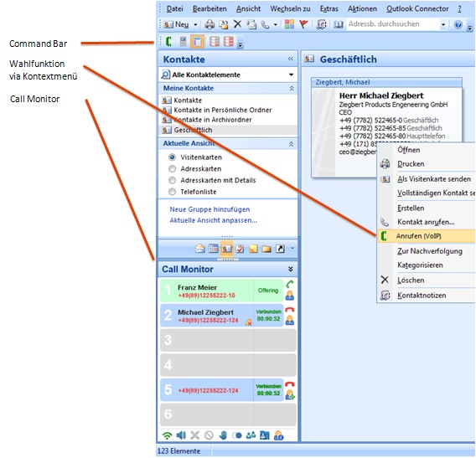The image size is (476, 458).
Task: Click Neue Gruppe hinzufügen link
Action: 210,209
